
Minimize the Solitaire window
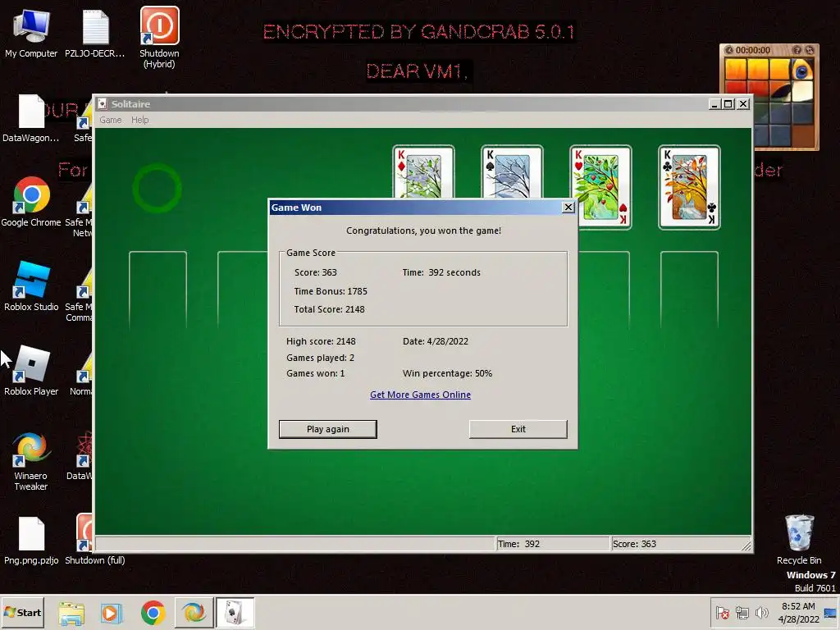(x=714, y=104)
